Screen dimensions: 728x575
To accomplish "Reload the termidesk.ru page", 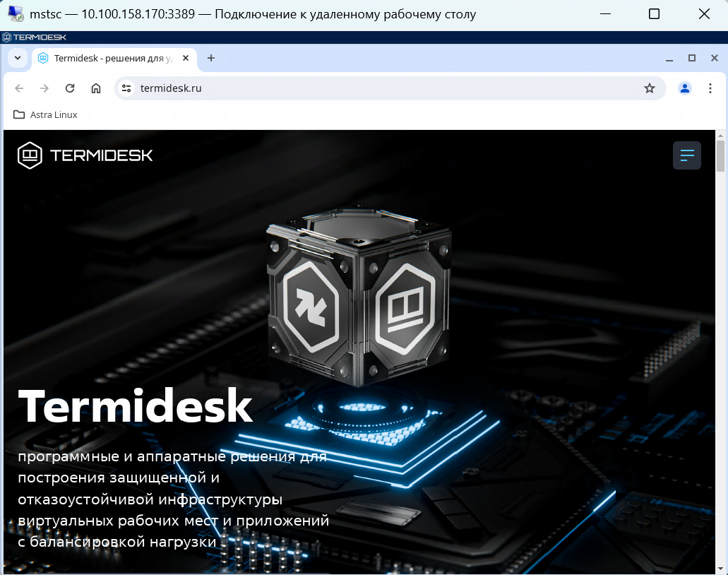I will pos(70,88).
